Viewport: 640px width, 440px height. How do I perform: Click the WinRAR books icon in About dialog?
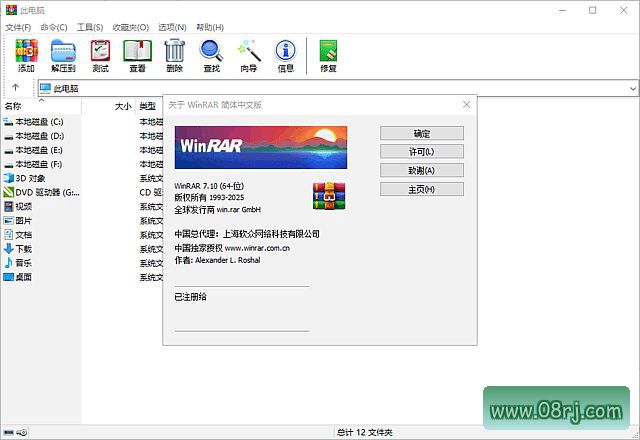click(329, 196)
